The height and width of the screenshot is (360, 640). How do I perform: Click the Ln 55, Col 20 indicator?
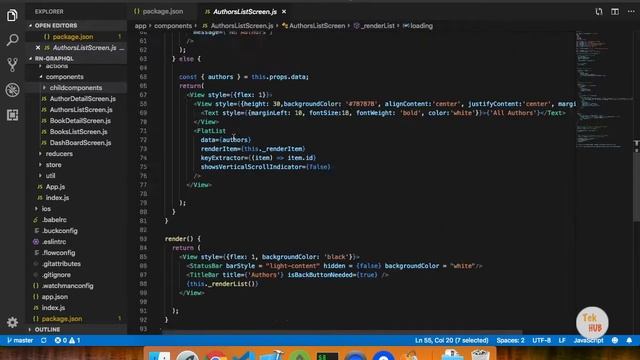451,340
